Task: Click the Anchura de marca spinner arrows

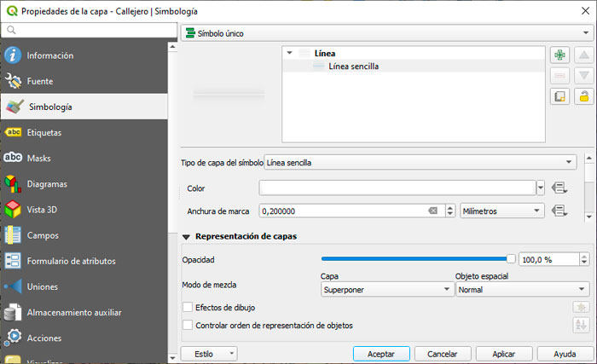Action: tap(450, 211)
